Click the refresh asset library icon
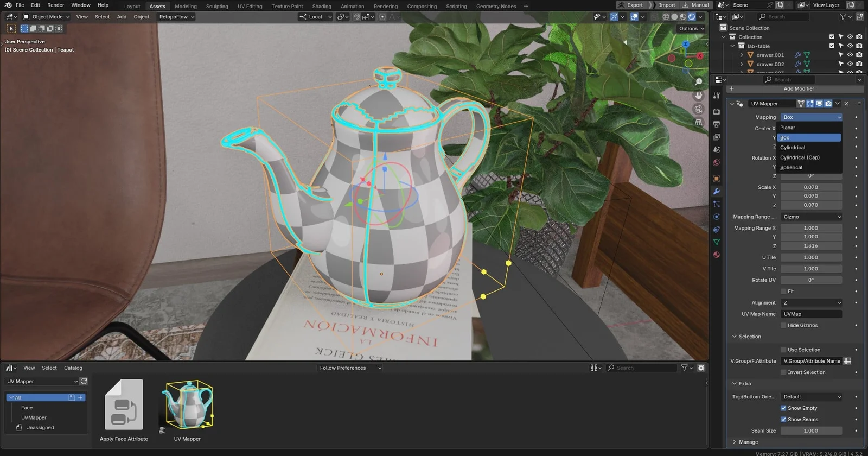The image size is (868, 456). 84,381
